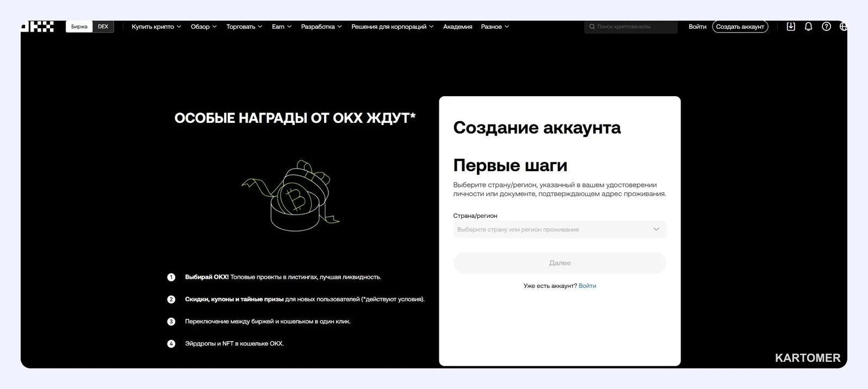Click Войти in the top navigation
The height and width of the screenshot is (389, 868).
click(x=697, y=27)
